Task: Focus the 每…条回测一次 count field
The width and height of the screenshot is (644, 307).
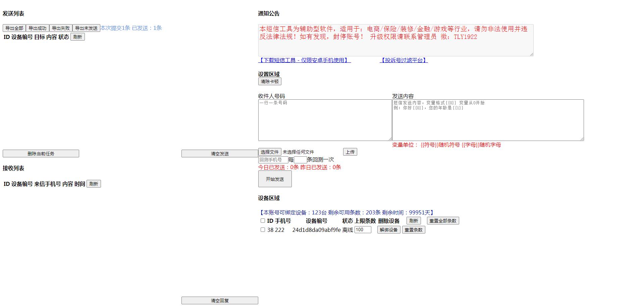Action: 301,160
